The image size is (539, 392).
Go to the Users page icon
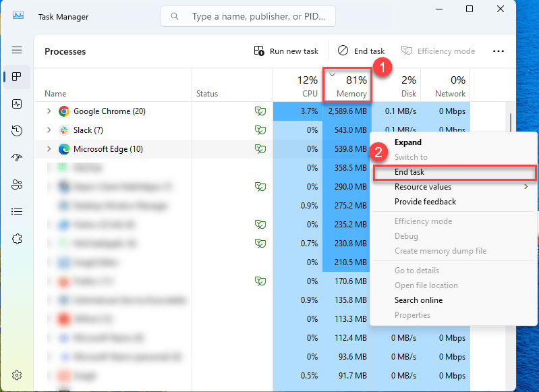click(17, 184)
